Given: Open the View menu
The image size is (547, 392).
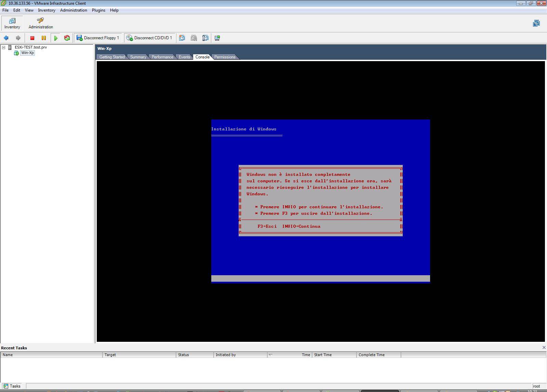Looking at the screenshot, I should click(29, 10).
